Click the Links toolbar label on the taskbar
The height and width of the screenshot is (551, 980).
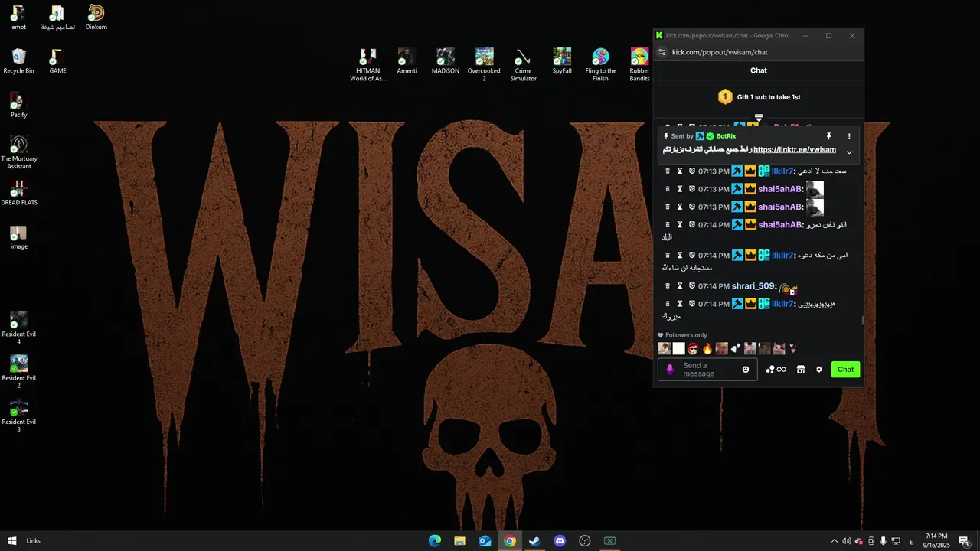(33, 541)
